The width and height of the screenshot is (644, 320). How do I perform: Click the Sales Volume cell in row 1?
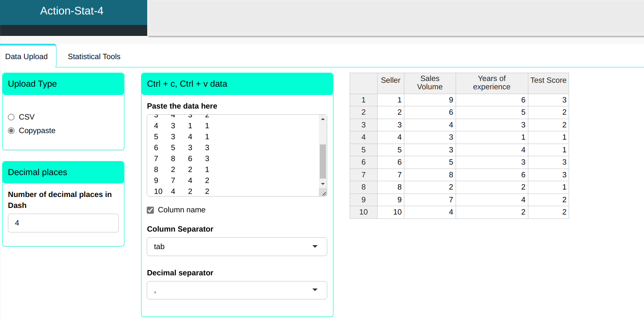click(x=429, y=100)
